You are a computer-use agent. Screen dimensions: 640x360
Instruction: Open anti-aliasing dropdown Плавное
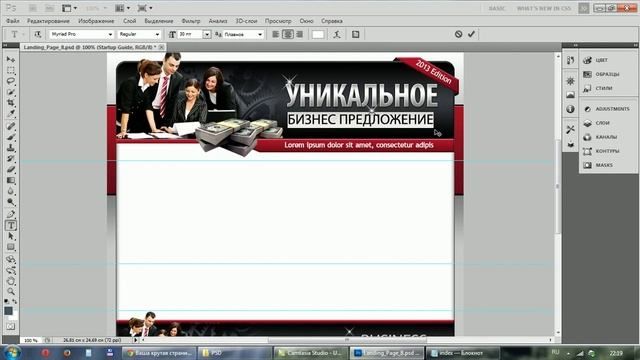click(243, 34)
